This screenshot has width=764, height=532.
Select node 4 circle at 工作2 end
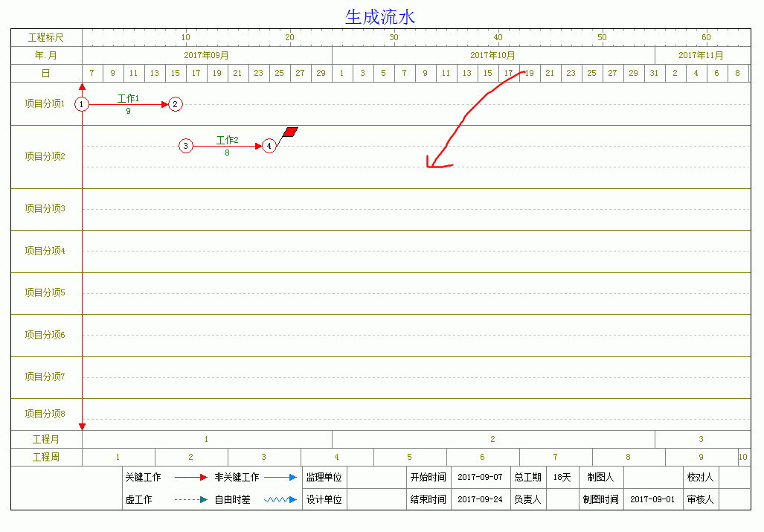pyautogui.click(x=269, y=146)
